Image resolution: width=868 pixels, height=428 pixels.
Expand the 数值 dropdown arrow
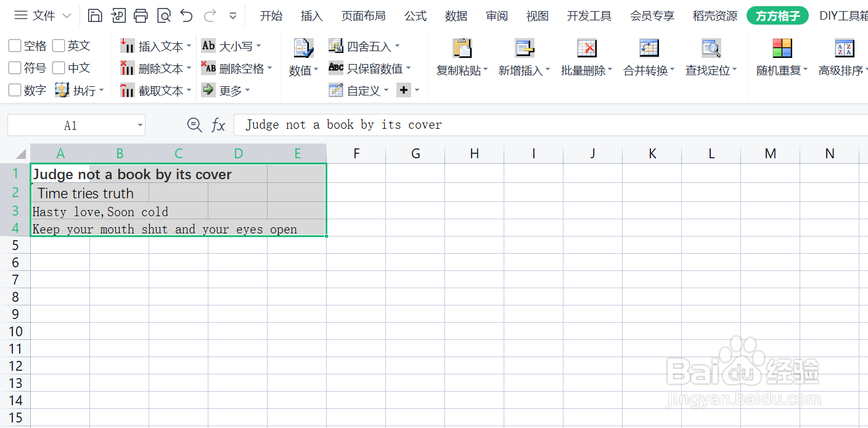pos(316,71)
